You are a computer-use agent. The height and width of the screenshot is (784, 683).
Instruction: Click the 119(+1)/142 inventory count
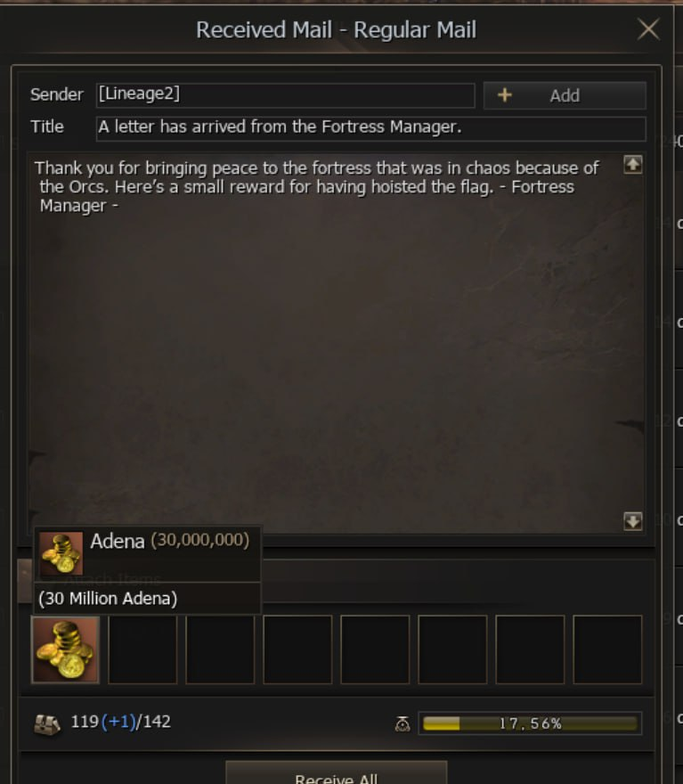pos(121,722)
